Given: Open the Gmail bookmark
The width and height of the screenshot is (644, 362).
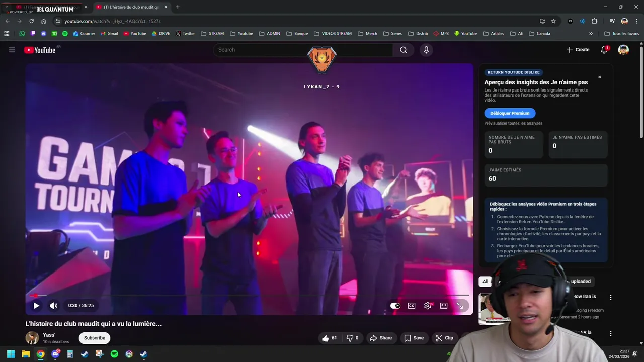Looking at the screenshot, I should click(109, 34).
